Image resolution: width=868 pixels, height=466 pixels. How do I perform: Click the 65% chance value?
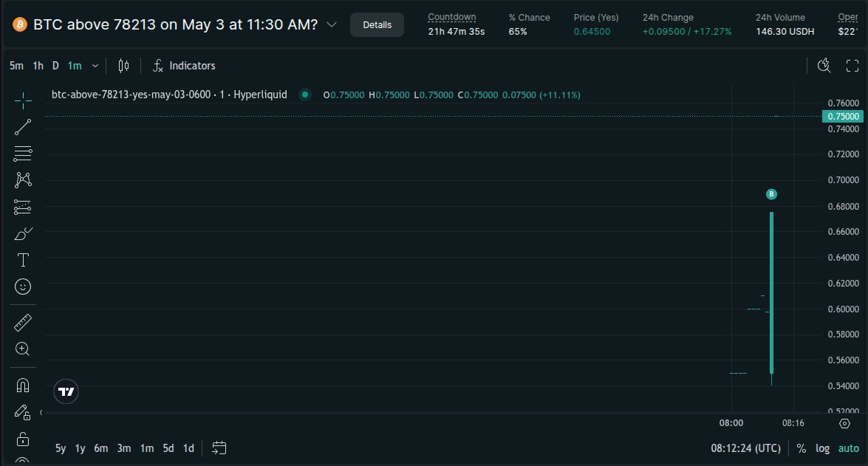click(x=518, y=32)
